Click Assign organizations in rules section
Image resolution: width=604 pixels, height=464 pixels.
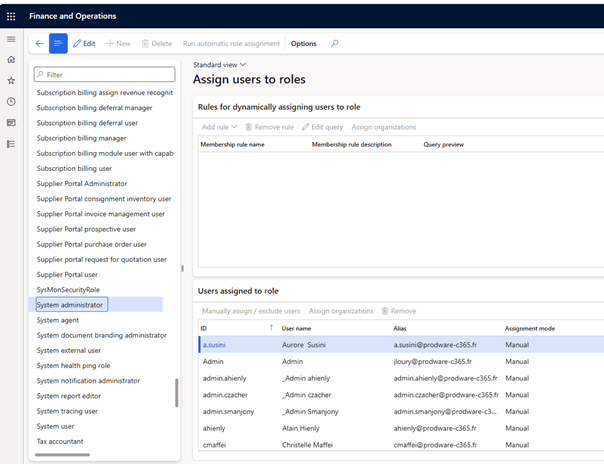pyautogui.click(x=384, y=127)
